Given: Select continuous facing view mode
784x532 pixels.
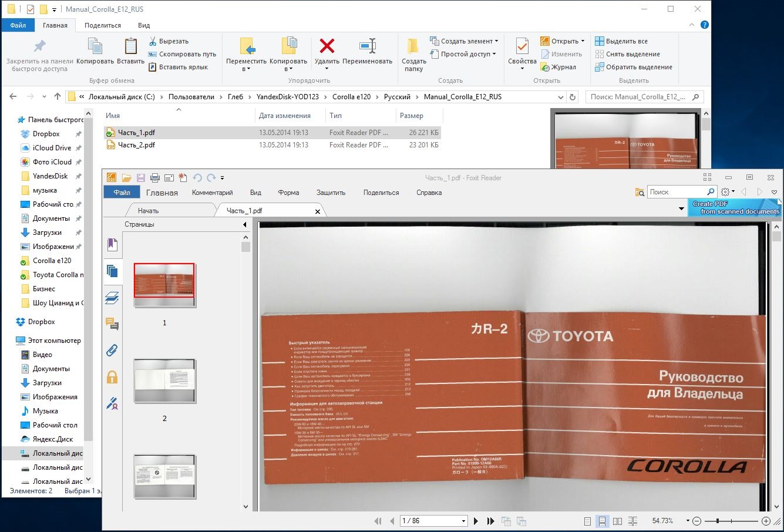Looking at the screenshot, I should (632, 521).
